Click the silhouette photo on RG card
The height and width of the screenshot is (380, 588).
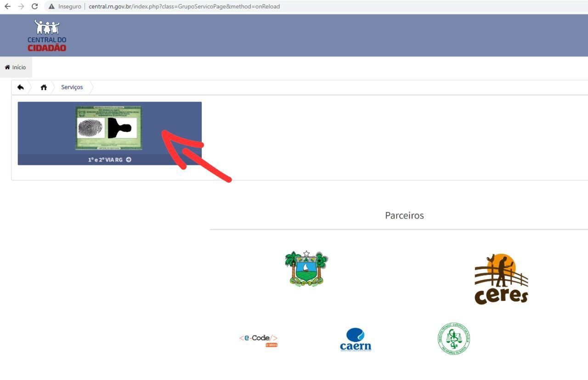click(121, 128)
